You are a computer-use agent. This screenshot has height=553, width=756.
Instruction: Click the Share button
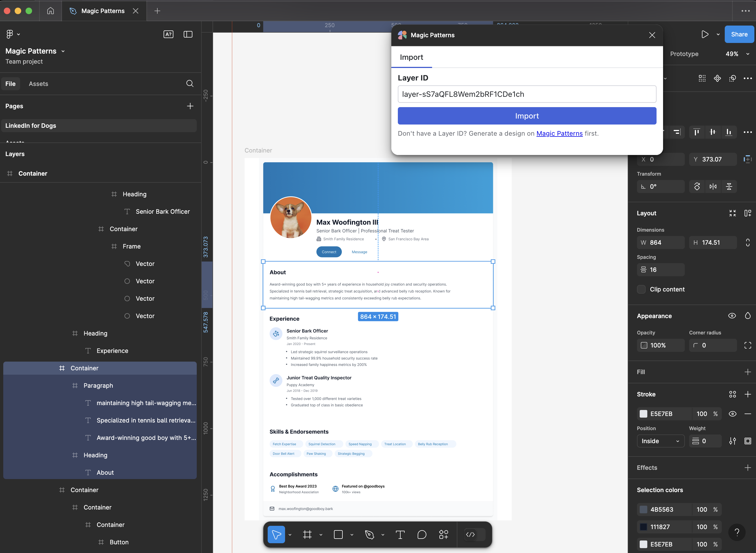click(739, 34)
